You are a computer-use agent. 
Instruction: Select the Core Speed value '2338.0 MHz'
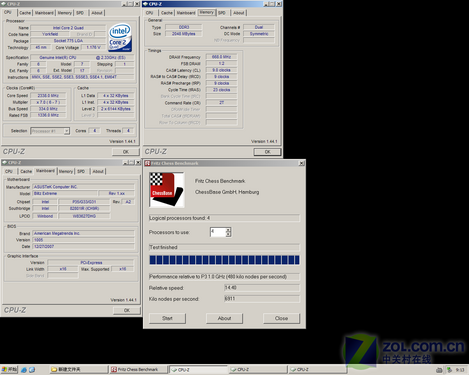point(48,96)
